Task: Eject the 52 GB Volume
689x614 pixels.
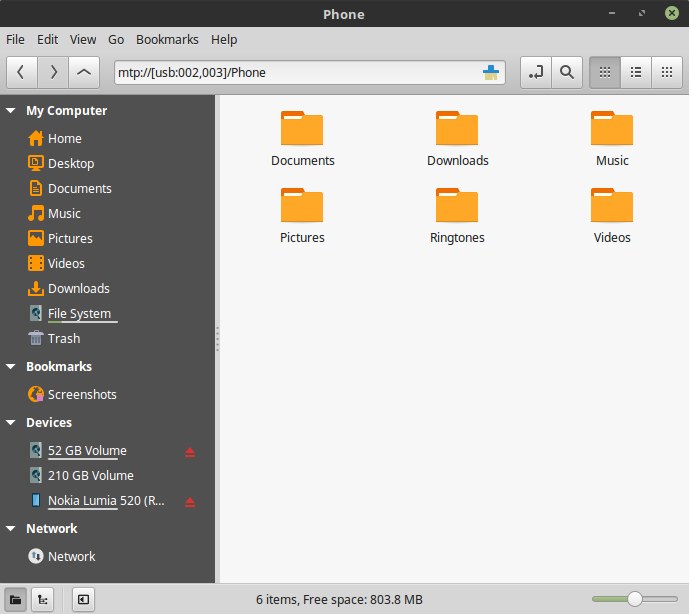Action: pyautogui.click(x=190, y=452)
